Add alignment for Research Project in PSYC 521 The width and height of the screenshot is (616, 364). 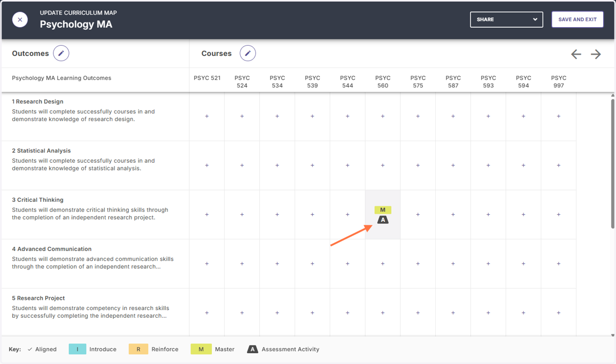[207, 313]
